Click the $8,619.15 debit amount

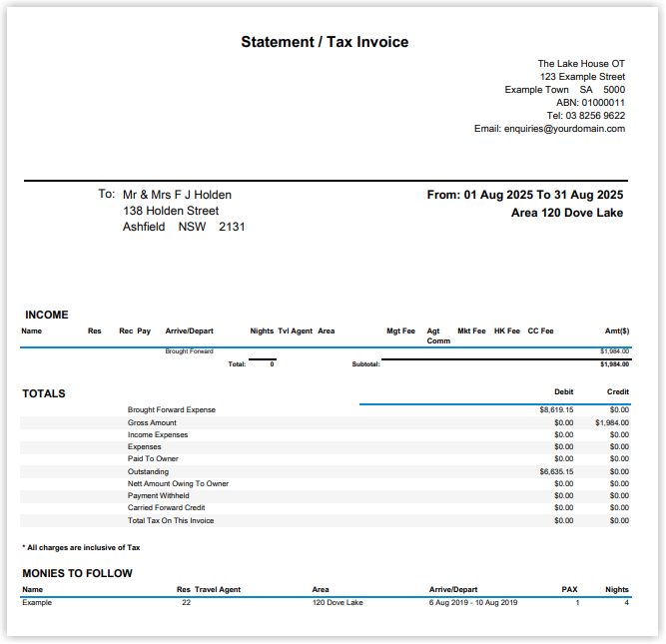click(556, 410)
